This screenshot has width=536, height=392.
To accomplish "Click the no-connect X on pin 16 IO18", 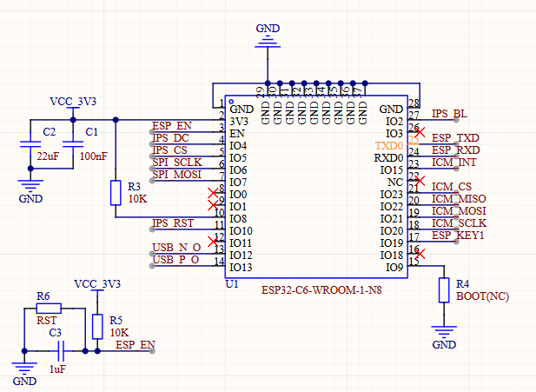I will [x=420, y=254].
